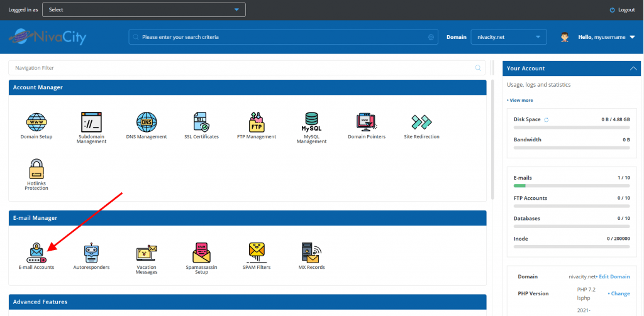This screenshot has height=316, width=644.
Task: Open Autoresponders robot icon
Action: [91, 253]
